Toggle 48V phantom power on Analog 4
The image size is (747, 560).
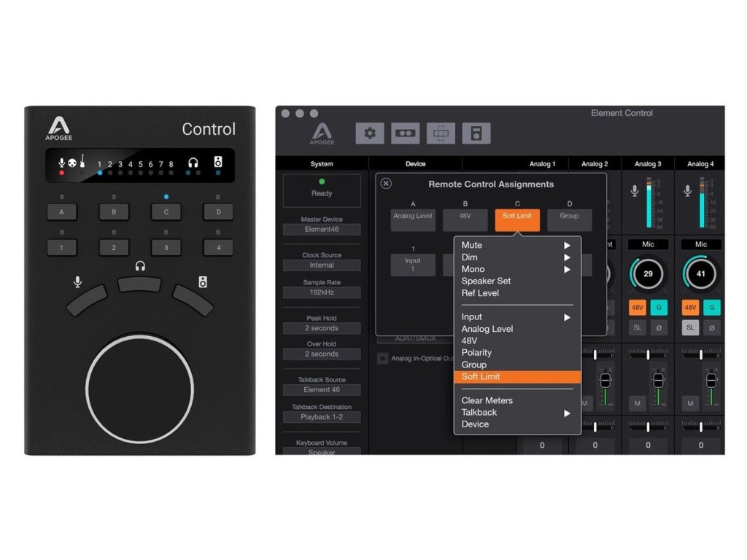(x=690, y=308)
